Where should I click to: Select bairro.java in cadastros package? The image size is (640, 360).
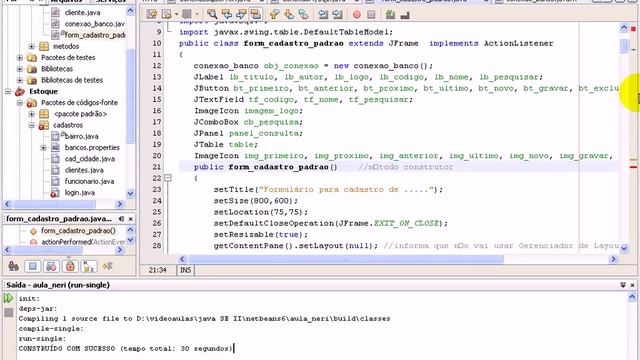[82, 136]
